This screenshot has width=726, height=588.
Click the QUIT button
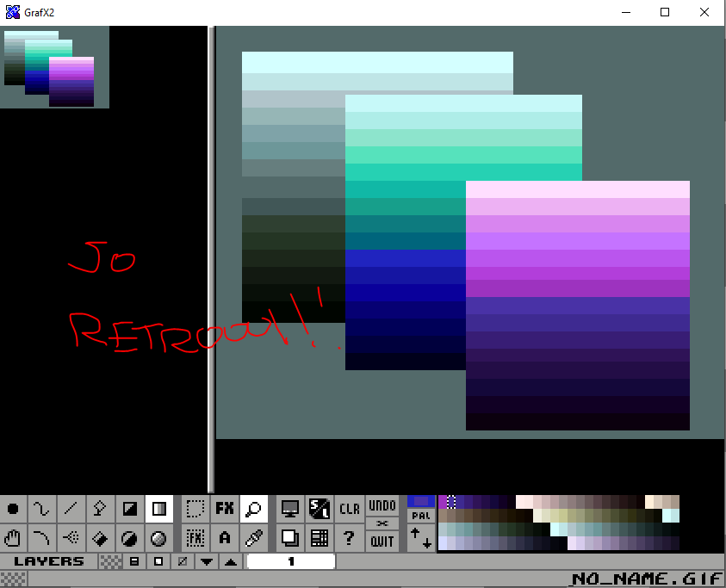(x=382, y=542)
